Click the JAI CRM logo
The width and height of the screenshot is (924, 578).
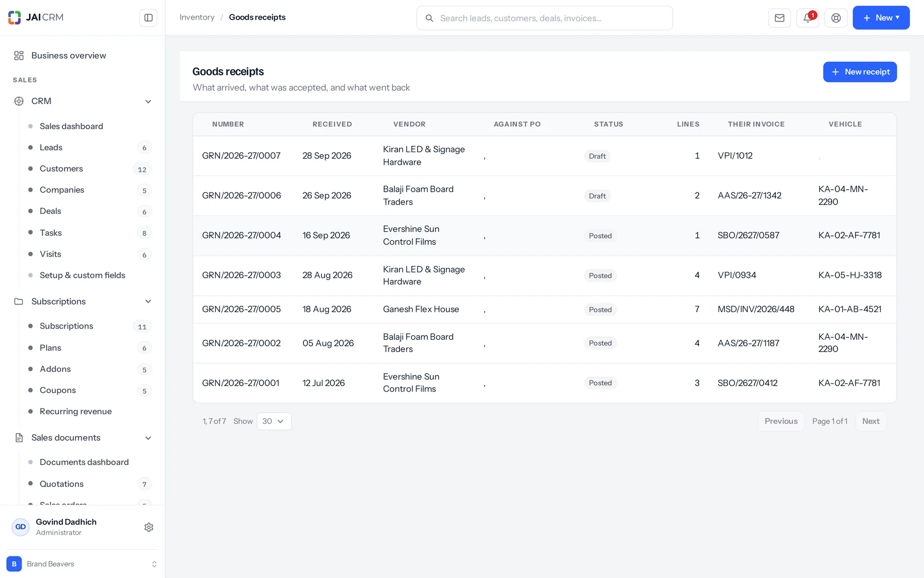tap(36, 17)
